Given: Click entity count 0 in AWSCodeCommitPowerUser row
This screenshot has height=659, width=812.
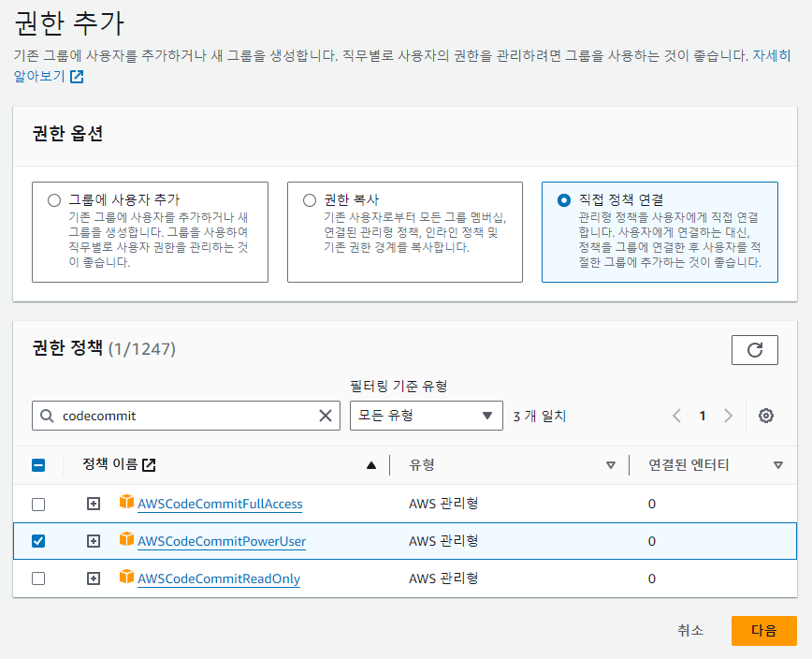Looking at the screenshot, I should (x=652, y=541).
